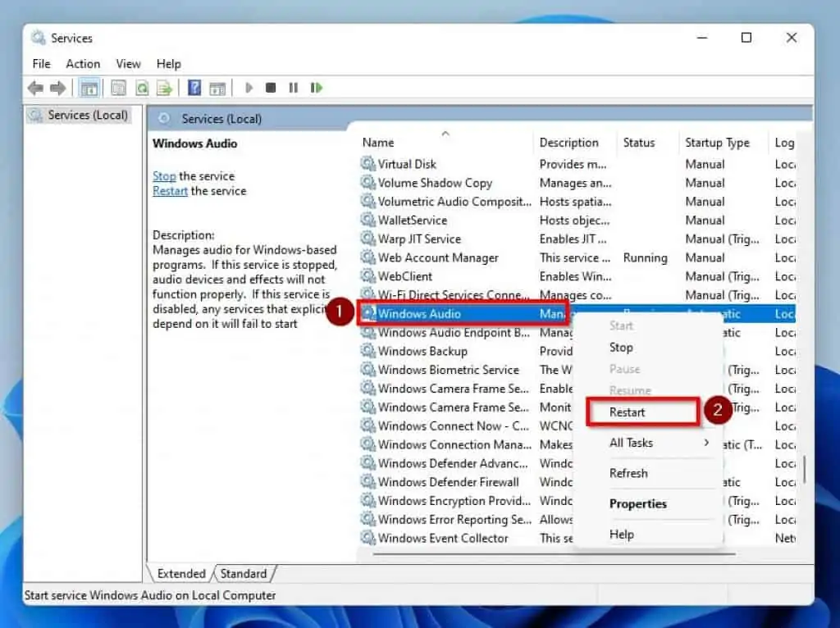Select the Stop Service toolbar icon
Screen dimensions: 840x628
tap(272, 88)
